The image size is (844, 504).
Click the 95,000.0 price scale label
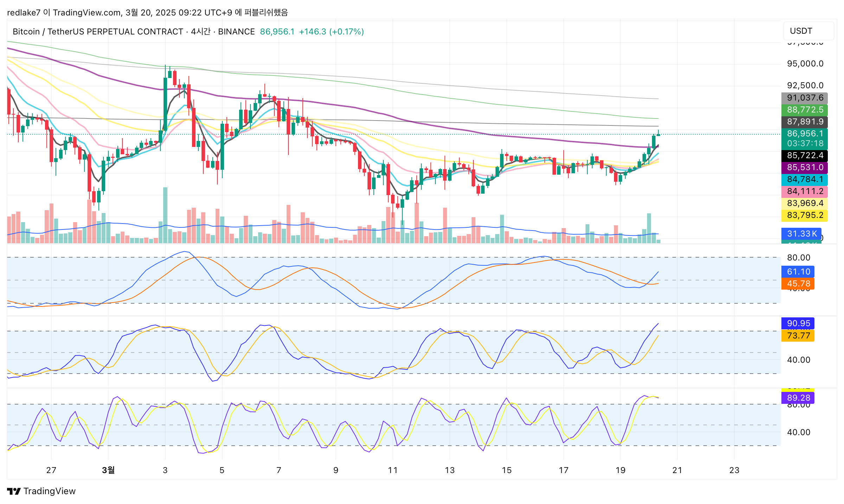click(805, 64)
